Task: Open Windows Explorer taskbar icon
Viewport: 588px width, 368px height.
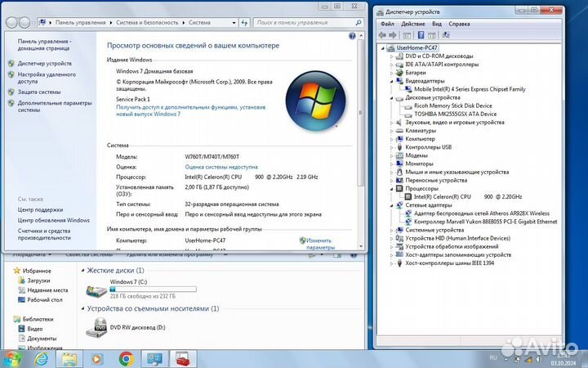Action: (69, 359)
